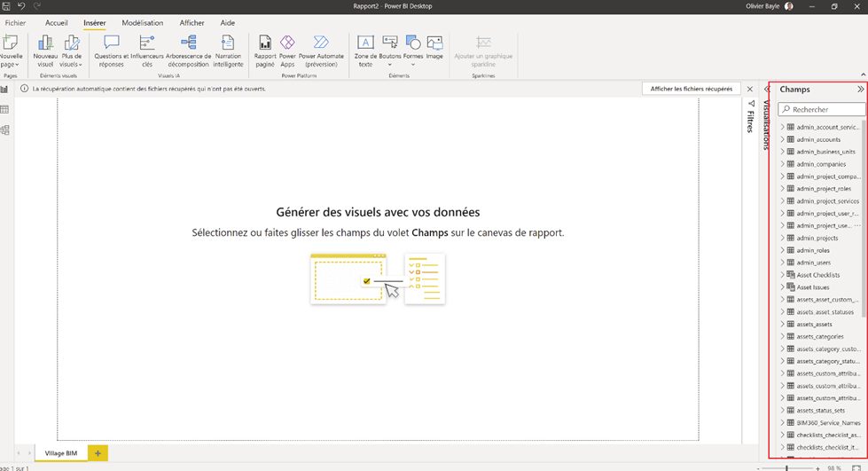Expand the admin_project_roles table

click(x=783, y=188)
